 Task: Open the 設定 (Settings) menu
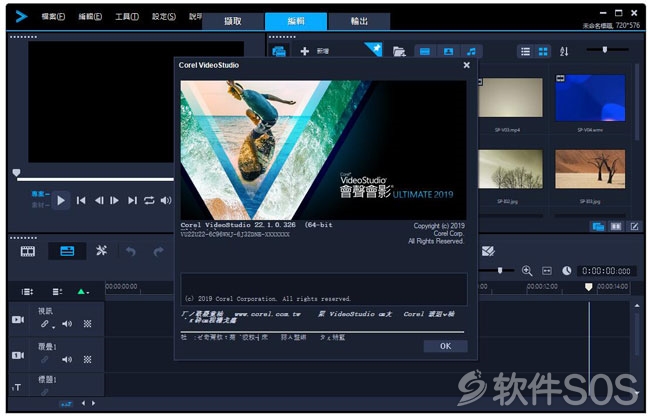click(164, 17)
